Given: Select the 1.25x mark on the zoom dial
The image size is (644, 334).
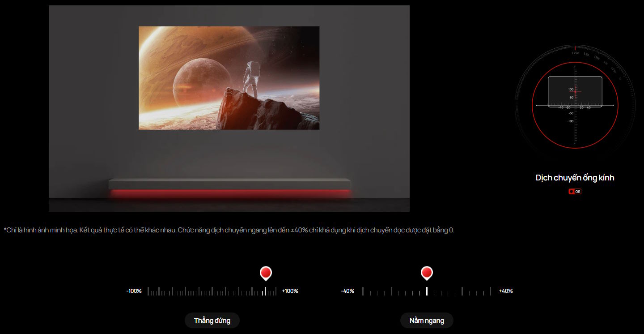Looking at the screenshot, I should click(x=575, y=53).
